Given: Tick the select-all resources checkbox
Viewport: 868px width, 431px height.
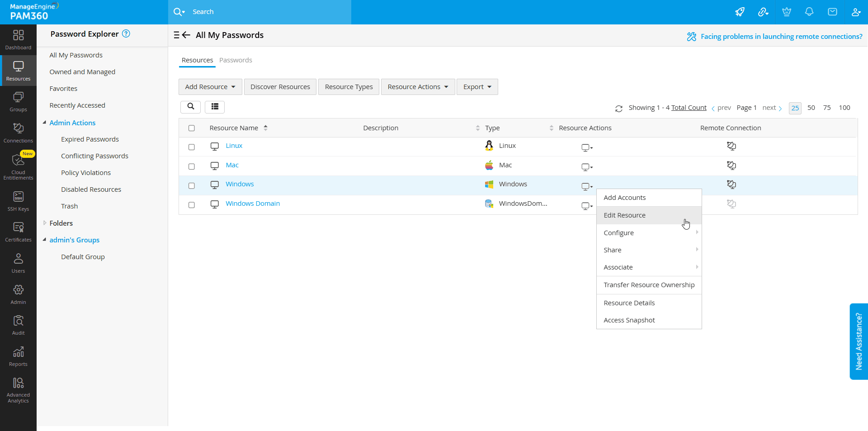Looking at the screenshot, I should pos(192,128).
